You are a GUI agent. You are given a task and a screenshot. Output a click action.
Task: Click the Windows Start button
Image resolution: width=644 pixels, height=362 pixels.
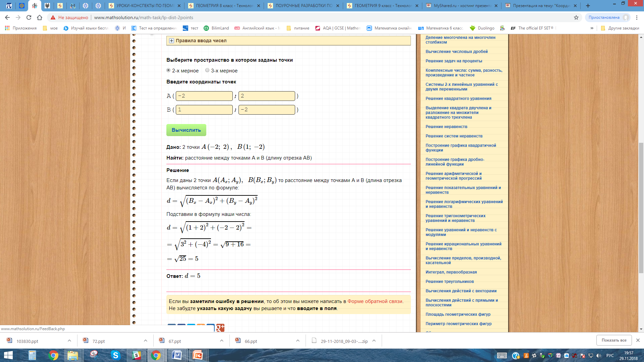coord(8,355)
